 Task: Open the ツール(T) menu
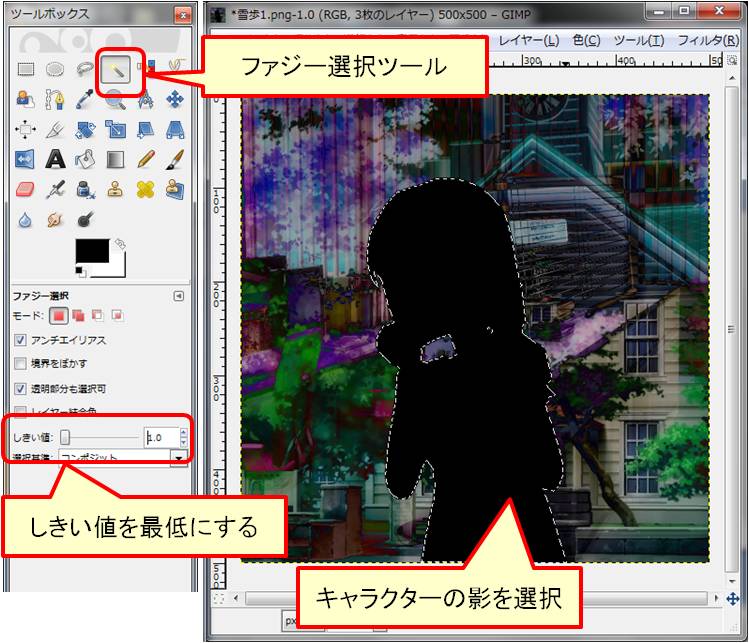tap(639, 40)
